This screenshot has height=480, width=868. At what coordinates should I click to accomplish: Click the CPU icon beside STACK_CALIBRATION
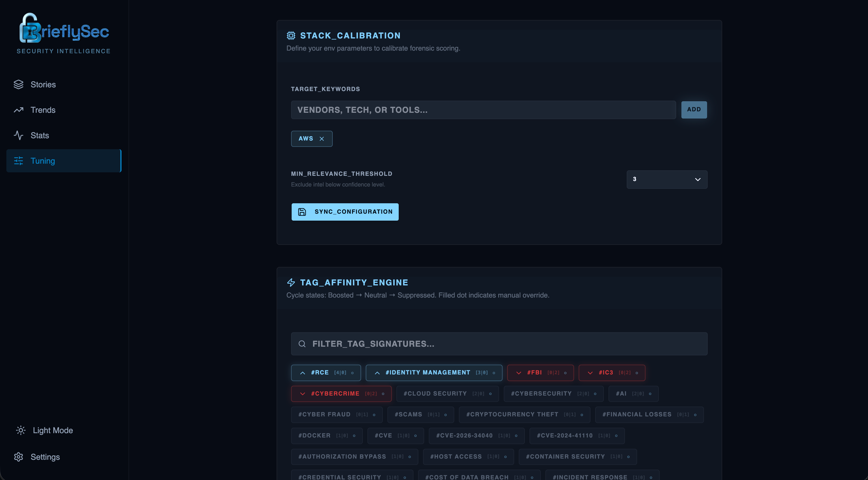[290, 35]
